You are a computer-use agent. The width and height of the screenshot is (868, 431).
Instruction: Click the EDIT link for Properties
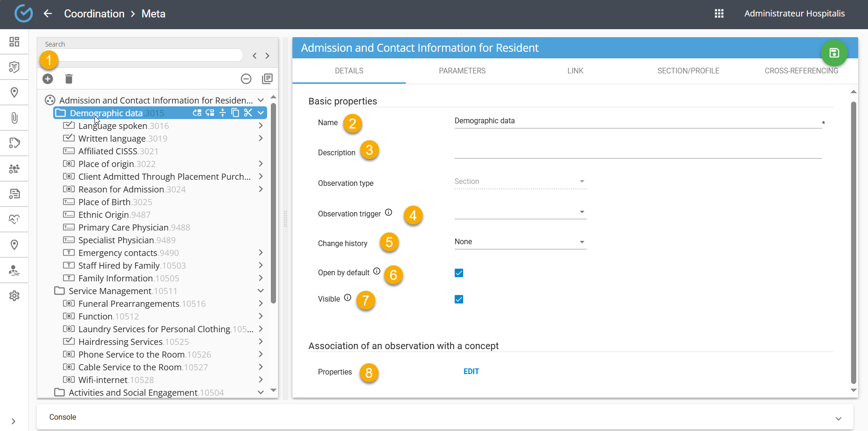coord(471,372)
